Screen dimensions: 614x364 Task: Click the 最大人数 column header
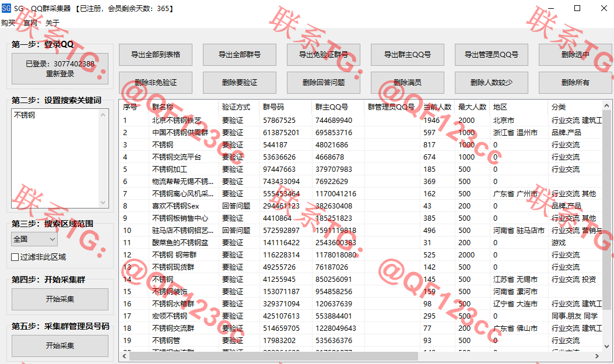[472, 107]
